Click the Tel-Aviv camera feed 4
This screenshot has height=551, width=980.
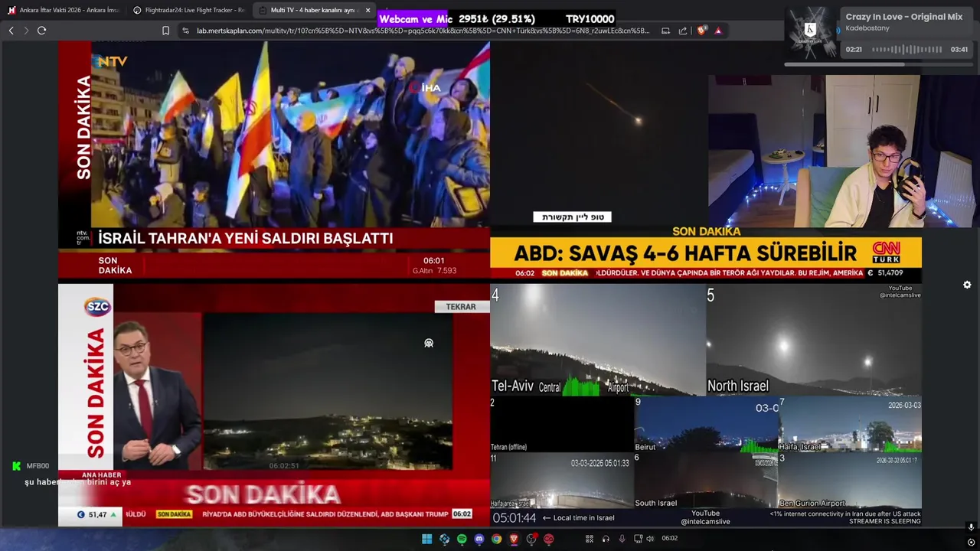[598, 340]
